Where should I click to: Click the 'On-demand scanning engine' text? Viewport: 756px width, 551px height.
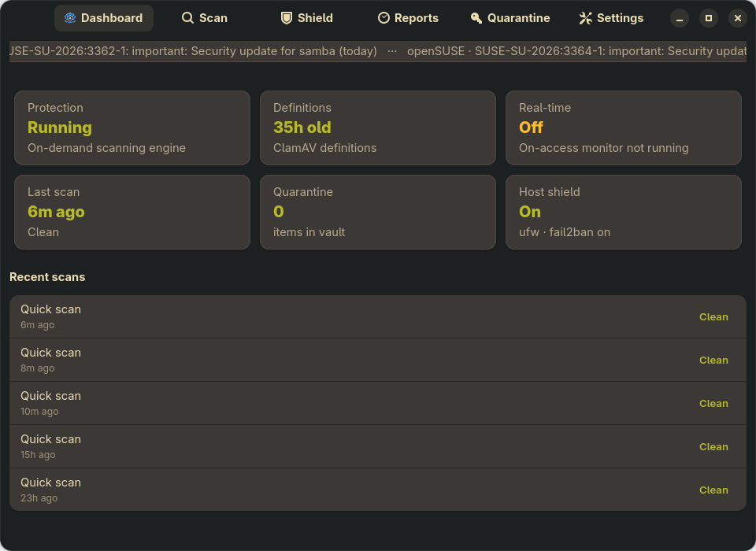point(106,148)
